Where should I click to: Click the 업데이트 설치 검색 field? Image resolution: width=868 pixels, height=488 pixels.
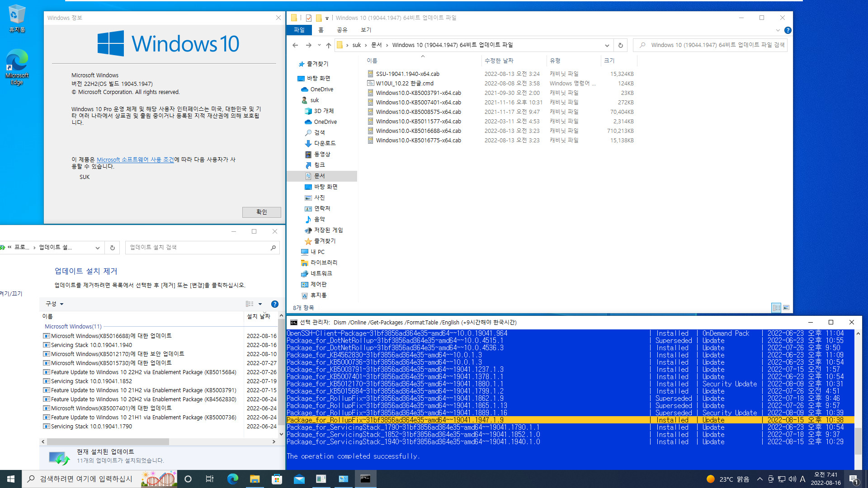pyautogui.click(x=202, y=248)
